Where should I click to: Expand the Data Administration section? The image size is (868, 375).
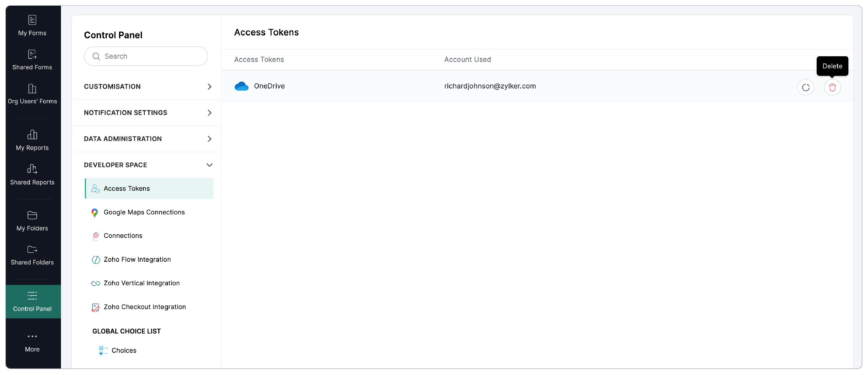coord(148,139)
